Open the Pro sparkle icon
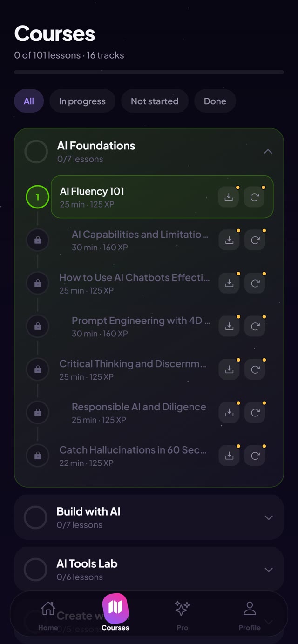298x644 pixels. (x=183, y=608)
